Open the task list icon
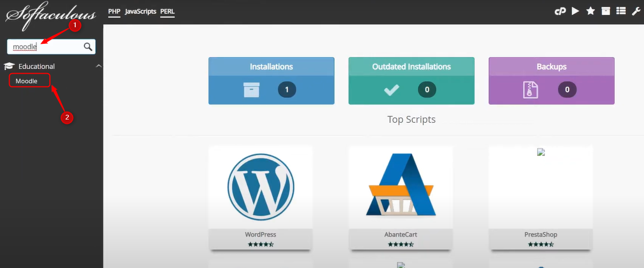 tap(621, 11)
